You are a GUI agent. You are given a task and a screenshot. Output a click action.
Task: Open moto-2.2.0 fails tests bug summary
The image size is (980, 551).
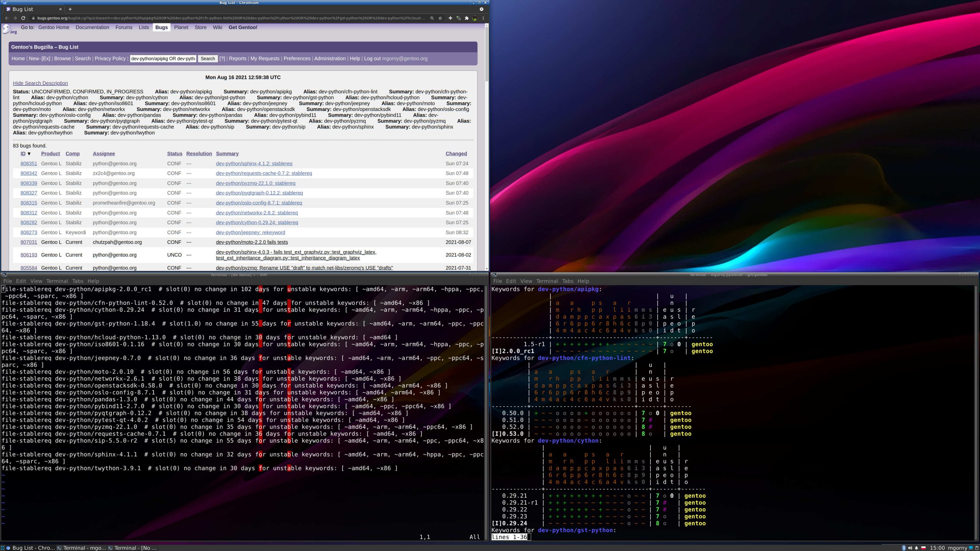tap(252, 242)
